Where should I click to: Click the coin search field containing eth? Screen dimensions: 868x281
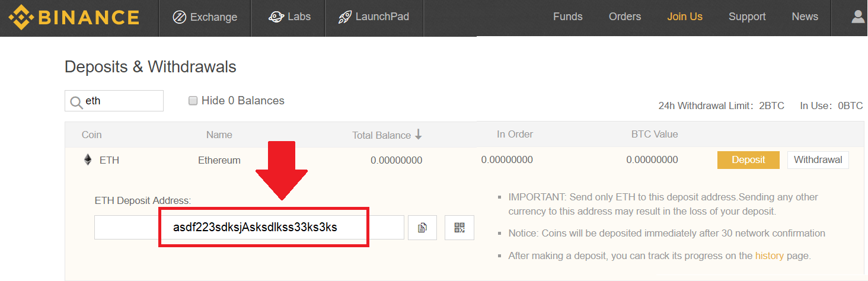[114, 101]
